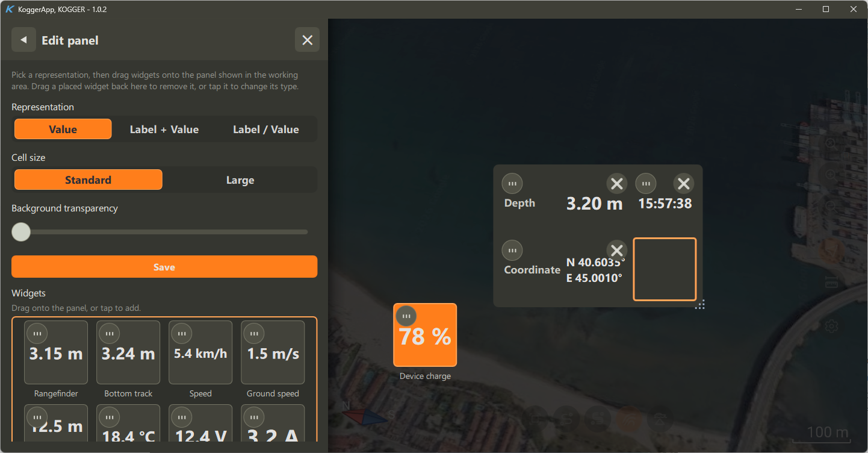868x453 pixels.
Task: Click the 78 % Device charge widget
Action: point(425,335)
